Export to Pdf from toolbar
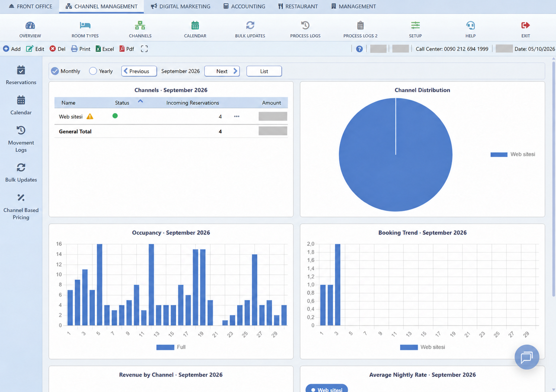Viewport: 556px width, 392px height. pos(127,49)
